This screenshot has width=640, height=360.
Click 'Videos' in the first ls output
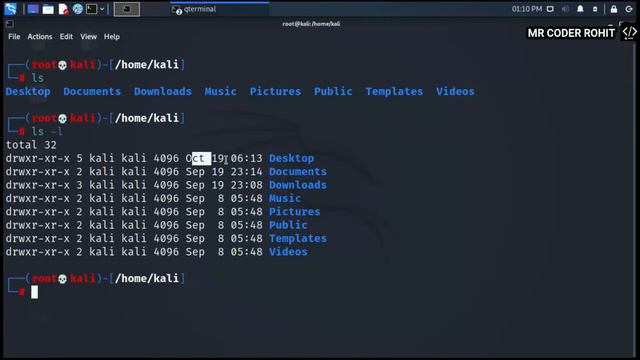pos(455,91)
